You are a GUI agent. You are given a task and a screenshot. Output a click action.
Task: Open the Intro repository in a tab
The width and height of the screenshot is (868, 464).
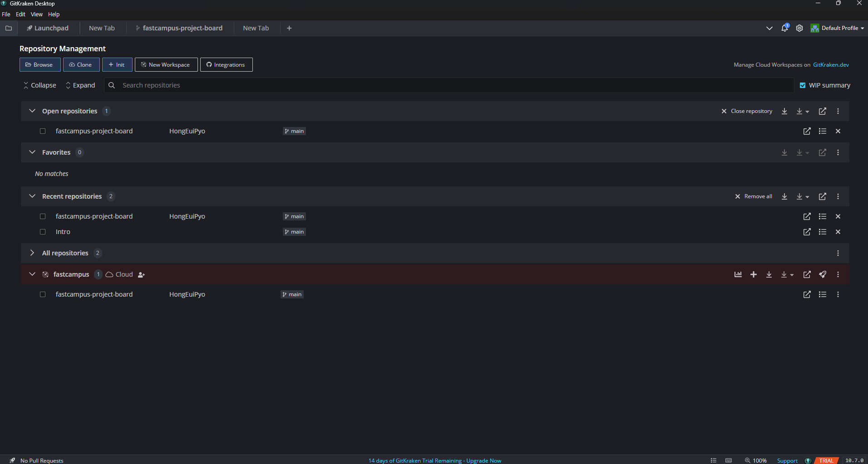tap(807, 232)
